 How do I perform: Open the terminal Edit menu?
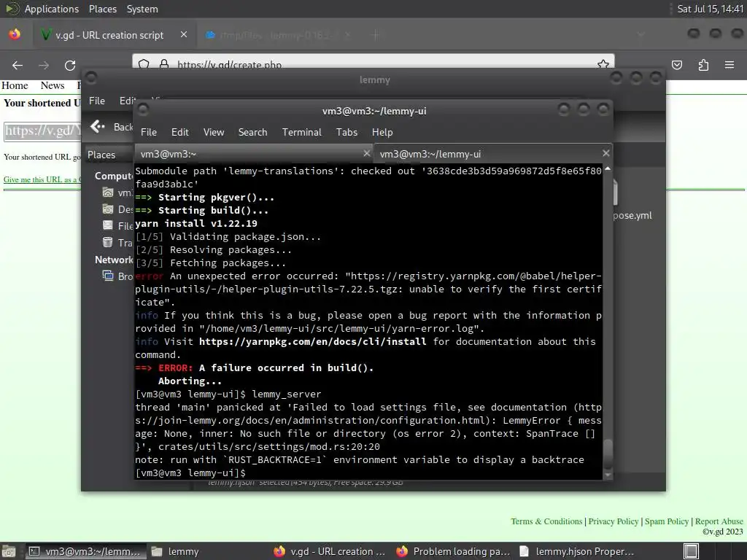[179, 133]
